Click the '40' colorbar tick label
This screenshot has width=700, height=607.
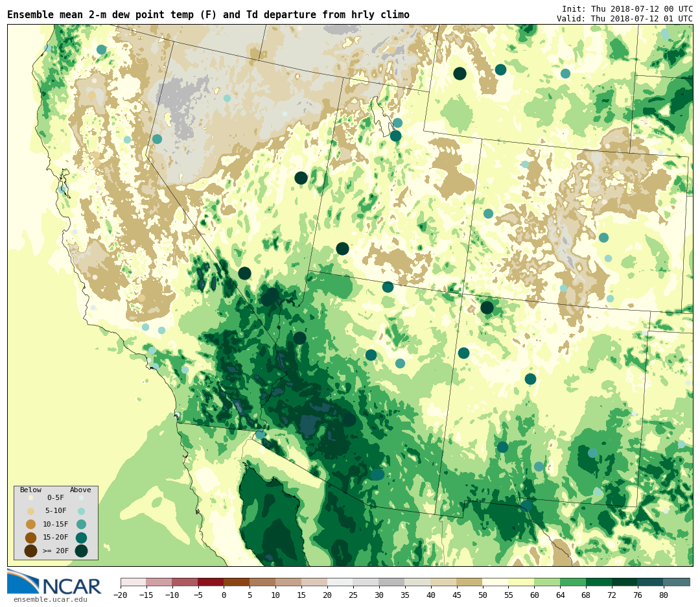click(431, 595)
